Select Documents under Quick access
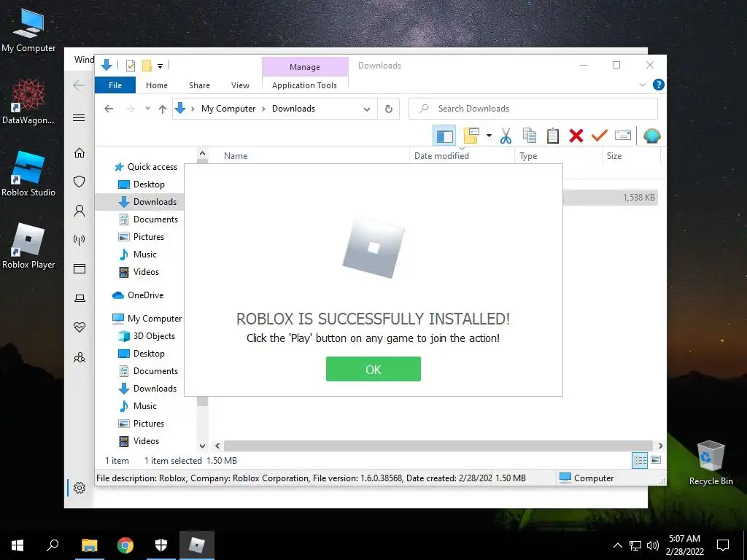The width and height of the screenshot is (747, 560). tap(148, 219)
